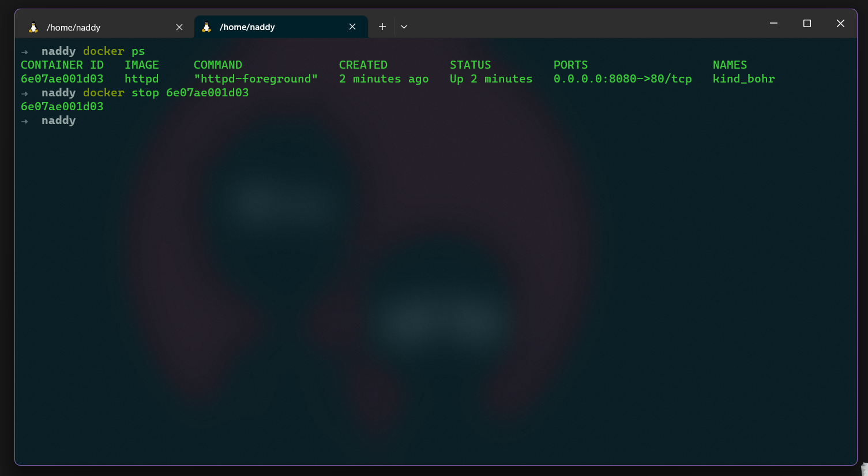The height and width of the screenshot is (476, 868).
Task: Click the CREATED column header
Action: pos(363,65)
